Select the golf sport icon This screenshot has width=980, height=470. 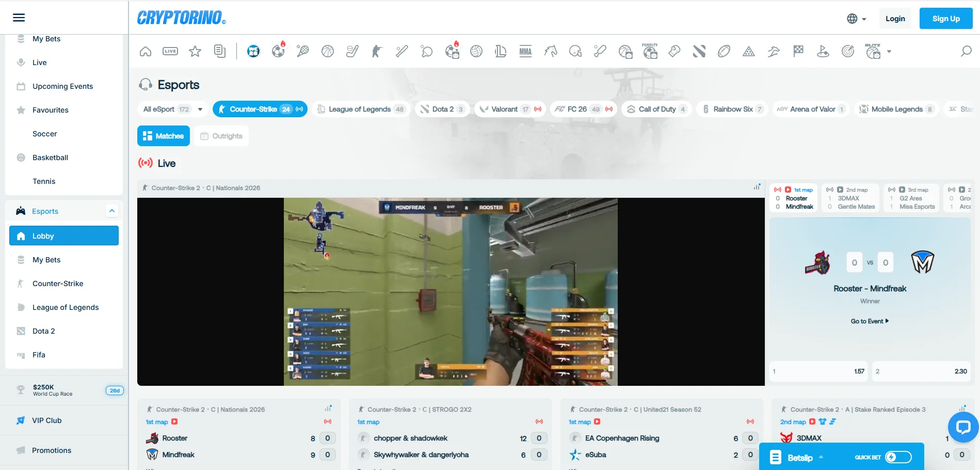(823, 51)
